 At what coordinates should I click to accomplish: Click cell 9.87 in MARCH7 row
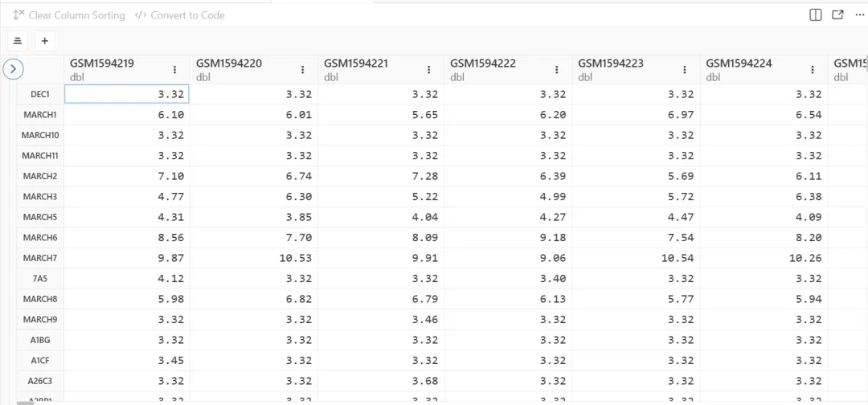pos(127,259)
